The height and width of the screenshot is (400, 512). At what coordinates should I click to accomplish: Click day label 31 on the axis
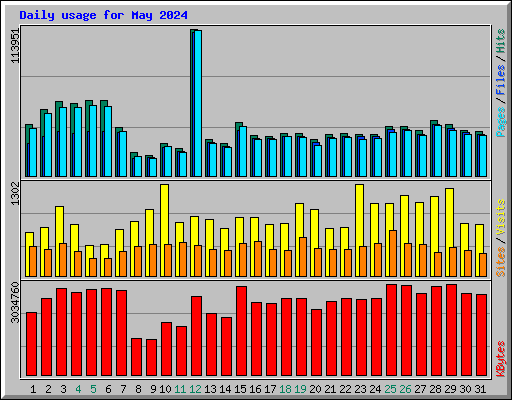(480, 389)
